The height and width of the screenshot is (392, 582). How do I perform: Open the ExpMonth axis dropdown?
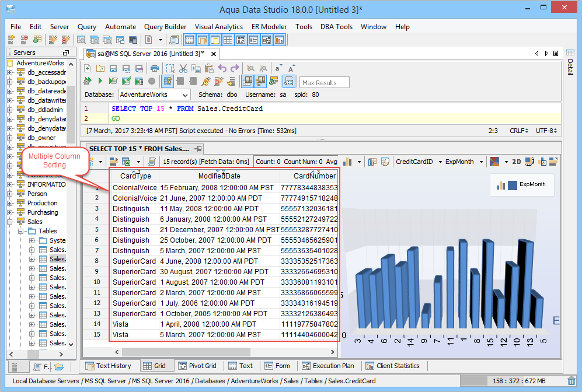481,162
